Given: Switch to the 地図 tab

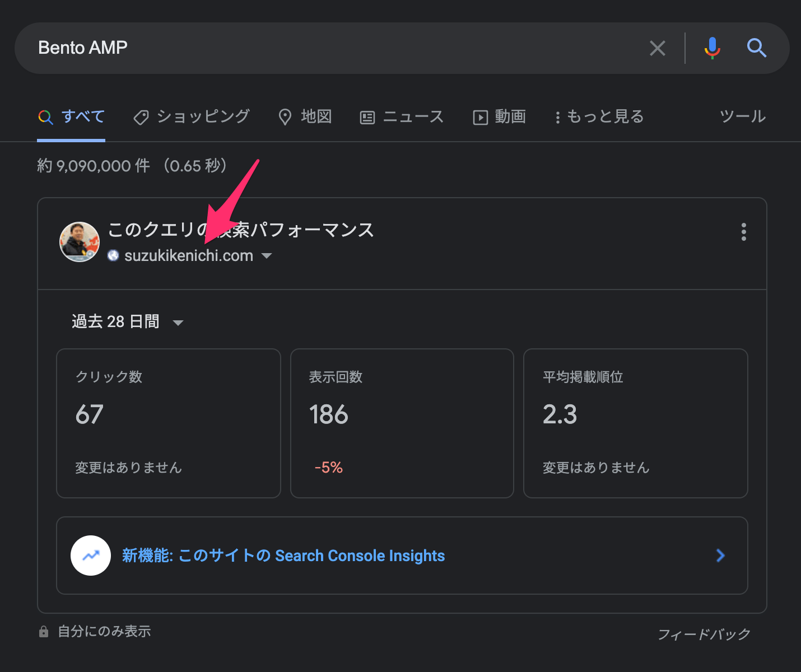Looking at the screenshot, I should [x=305, y=116].
